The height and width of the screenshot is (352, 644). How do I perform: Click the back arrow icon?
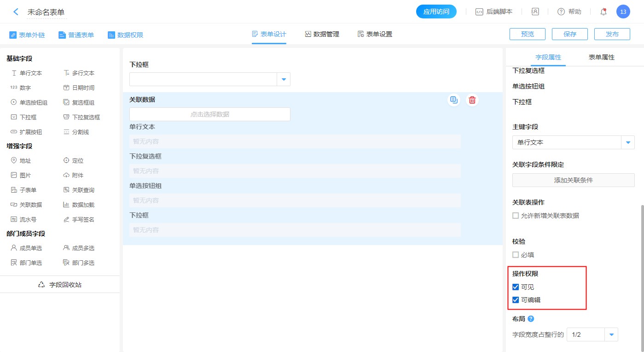tap(16, 12)
